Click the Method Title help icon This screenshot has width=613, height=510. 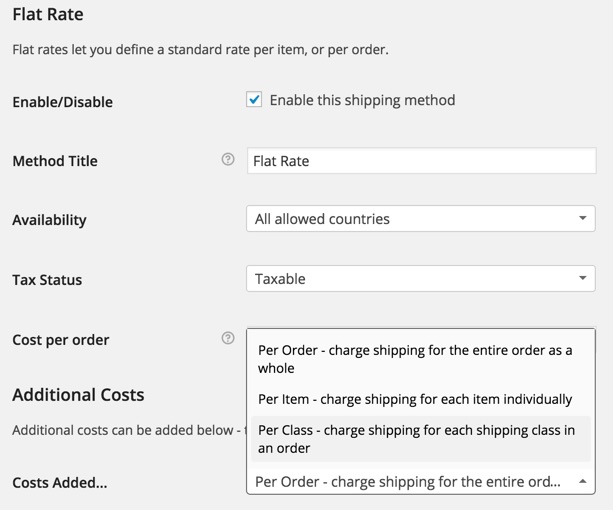pyautogui.click(x=228, y=159)
